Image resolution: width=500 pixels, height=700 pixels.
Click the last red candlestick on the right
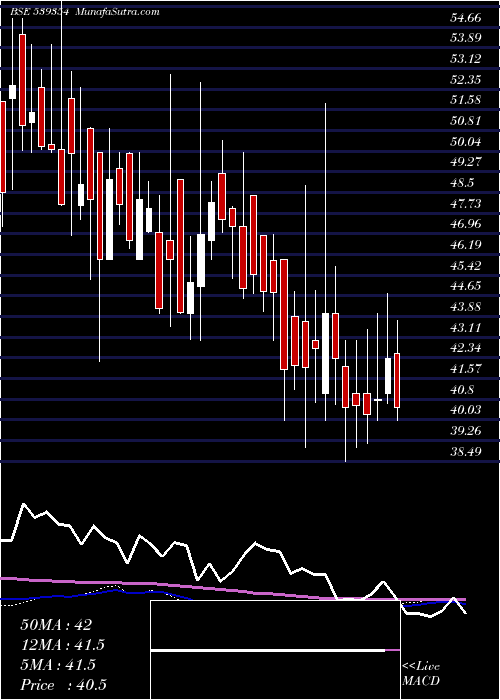397,380
